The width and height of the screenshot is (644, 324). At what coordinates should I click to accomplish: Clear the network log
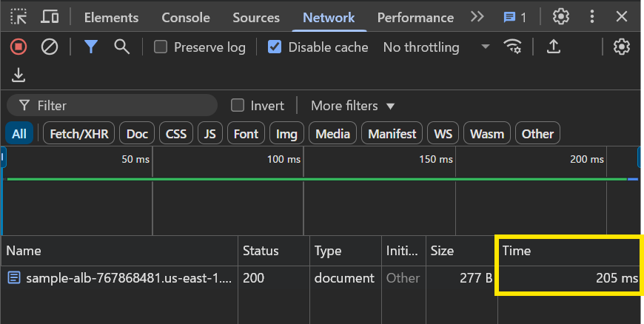[x=50, y=47]
